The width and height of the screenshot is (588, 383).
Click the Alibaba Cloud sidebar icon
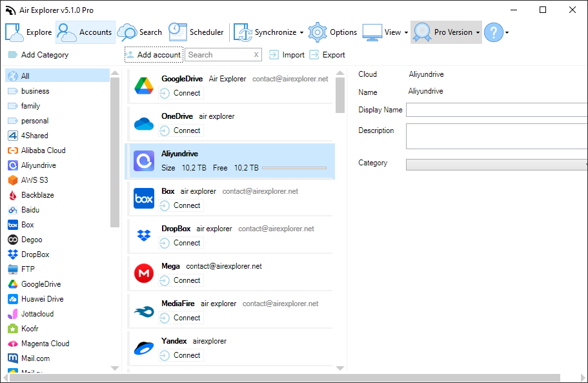13,150
